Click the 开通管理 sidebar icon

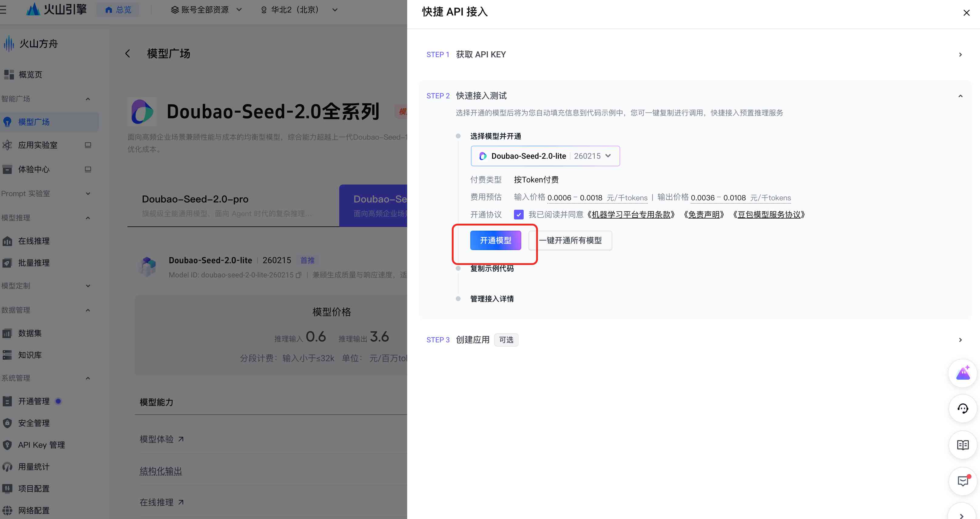pos(7,402)
